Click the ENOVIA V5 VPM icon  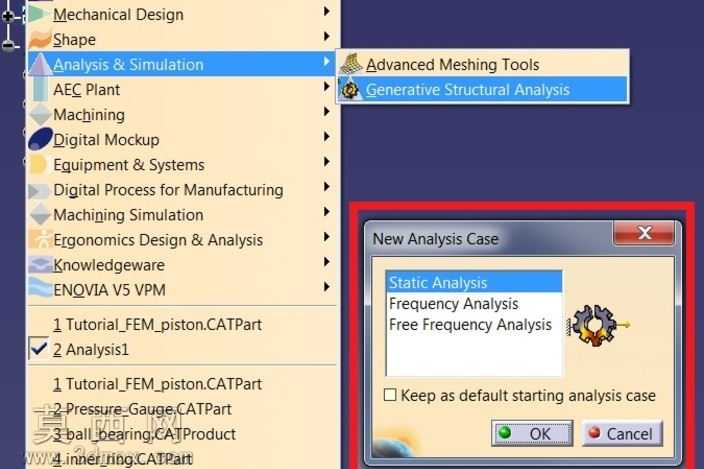(40, 288)
